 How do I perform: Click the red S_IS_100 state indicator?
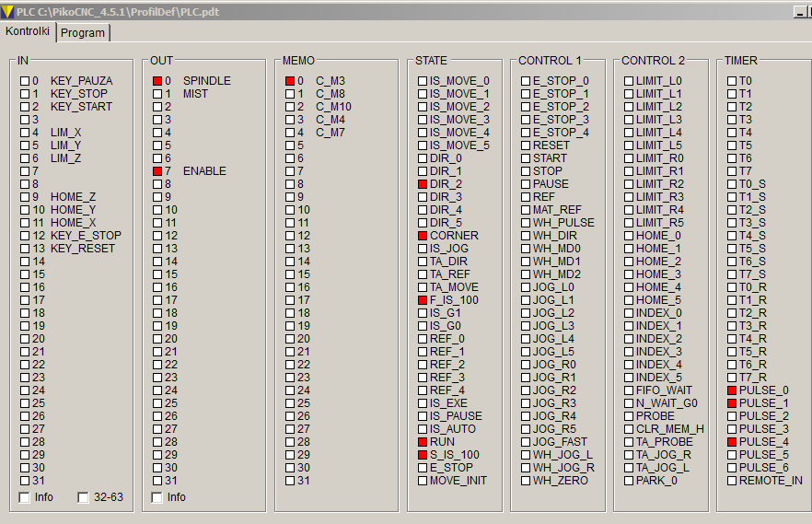(x=423, y=455)
